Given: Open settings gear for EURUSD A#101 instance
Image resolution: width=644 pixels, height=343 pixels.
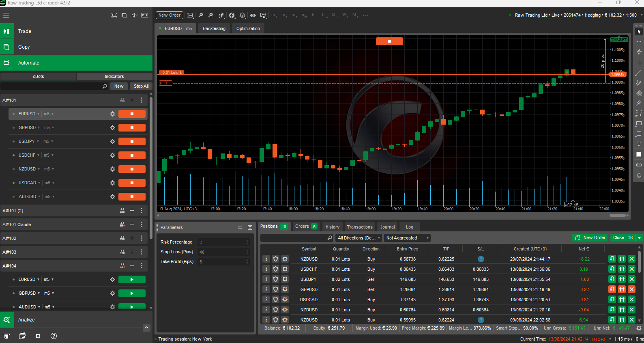Looking at the screenshot, I should pos(113,114).
